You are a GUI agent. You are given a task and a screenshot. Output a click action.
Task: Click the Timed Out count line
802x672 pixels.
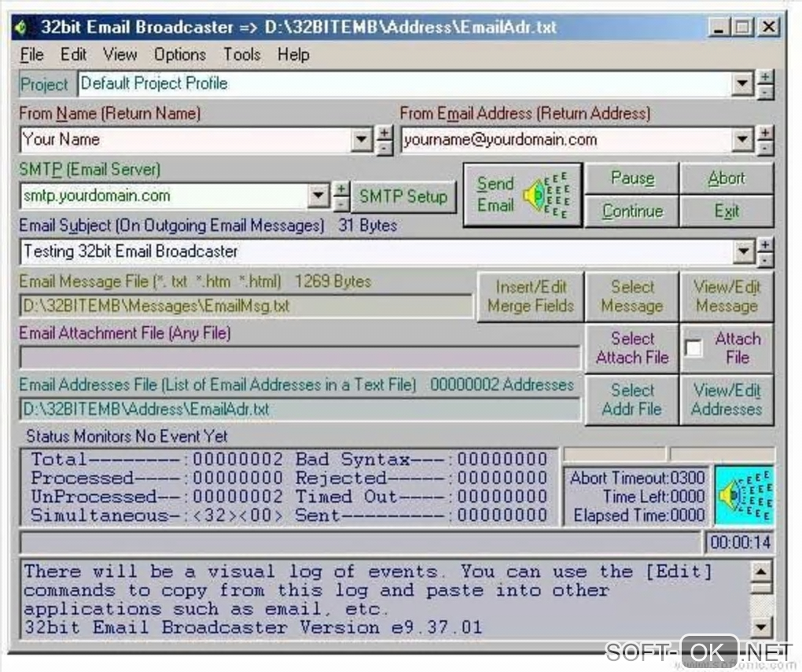[421, 497]
